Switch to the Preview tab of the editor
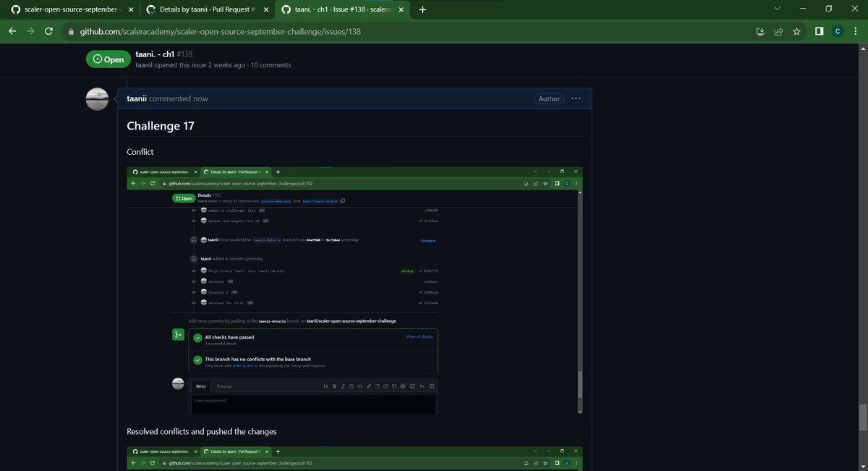Viewport: 868px width, 471px height. click(224, 386)
